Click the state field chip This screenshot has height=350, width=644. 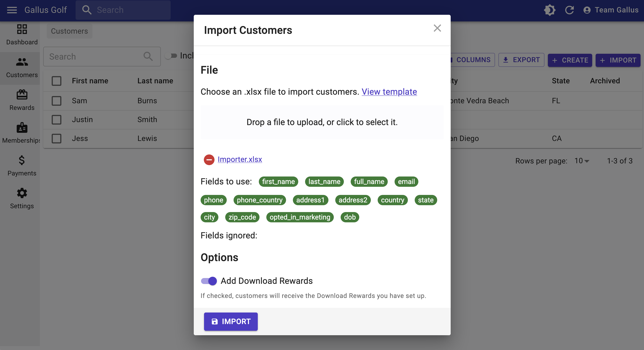click(x=426, y=200)
